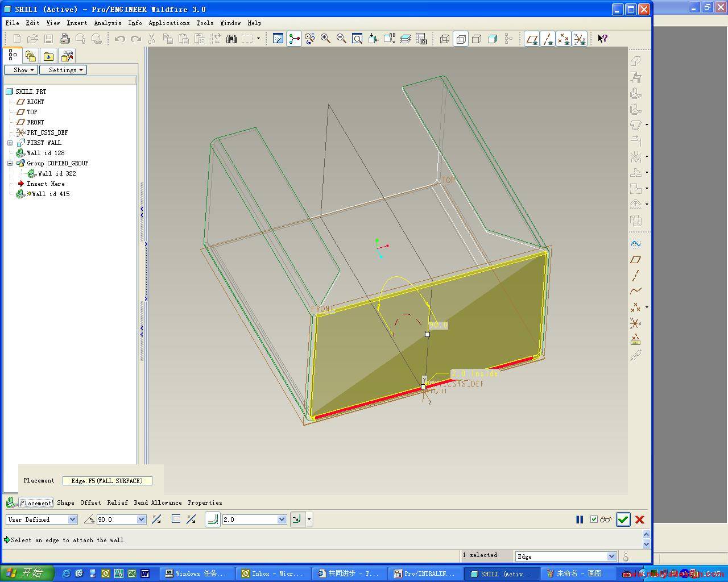Toggle the preview checkbox beside glasses
This screenshot has width=728, height=582.
pyautogui.click(x=594, y=519)
